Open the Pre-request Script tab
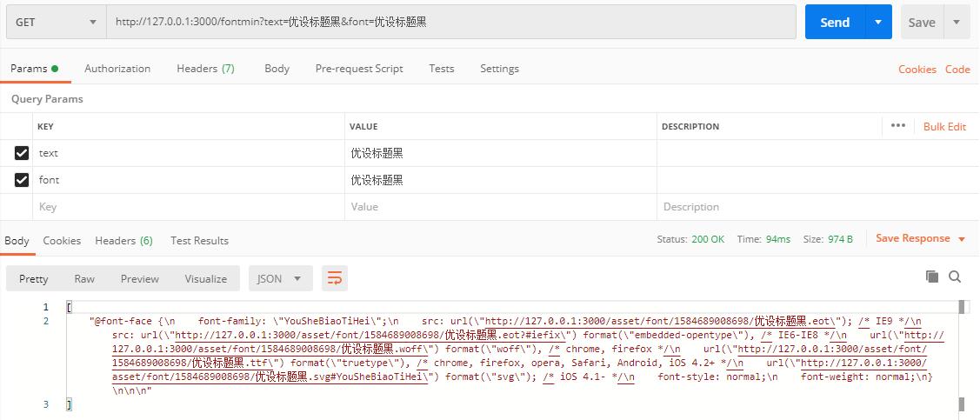980x420 pixels. pos(359,69)
